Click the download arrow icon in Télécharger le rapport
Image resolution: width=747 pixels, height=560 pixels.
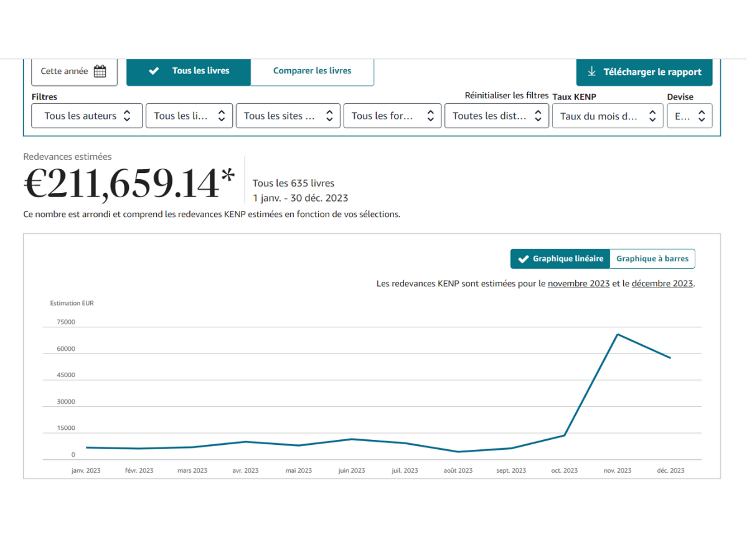(x=592, y=72)
